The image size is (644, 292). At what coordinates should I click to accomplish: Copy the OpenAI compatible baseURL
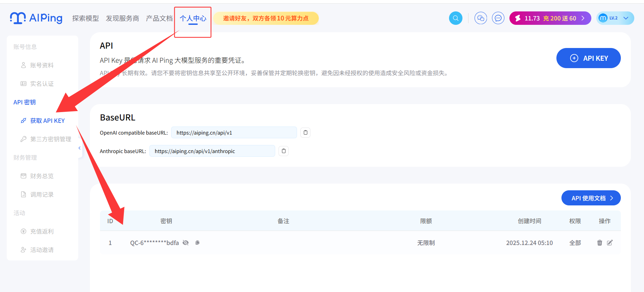click(305, 133)
